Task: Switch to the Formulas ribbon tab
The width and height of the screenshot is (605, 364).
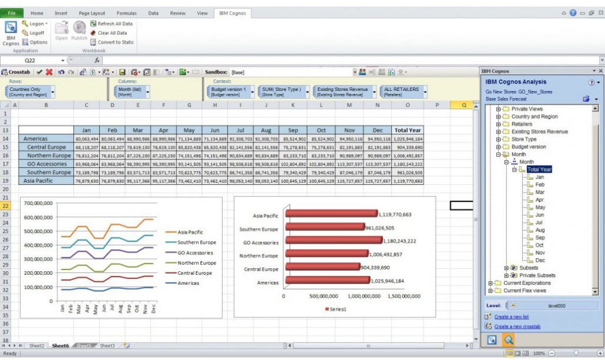Action: (x=126, y=13)
